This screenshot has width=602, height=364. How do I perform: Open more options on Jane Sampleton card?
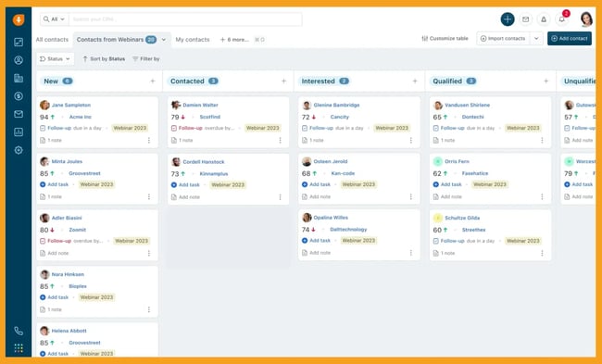[149, 140]
